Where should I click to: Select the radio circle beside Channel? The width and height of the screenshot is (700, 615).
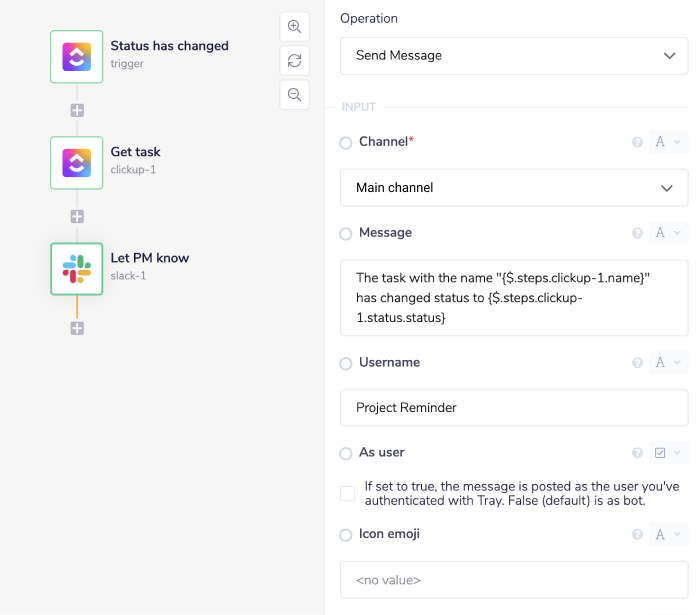(x=346, y=143)
